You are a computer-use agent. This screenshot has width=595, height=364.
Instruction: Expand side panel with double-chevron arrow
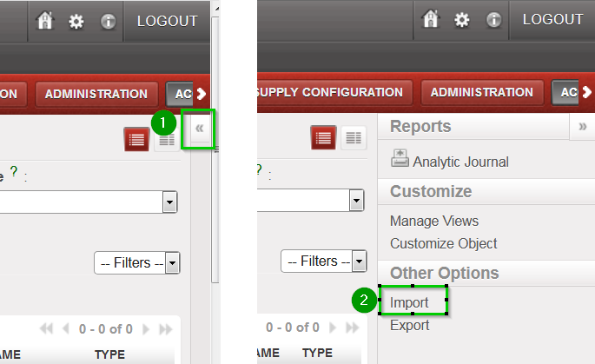coord(199,129)
